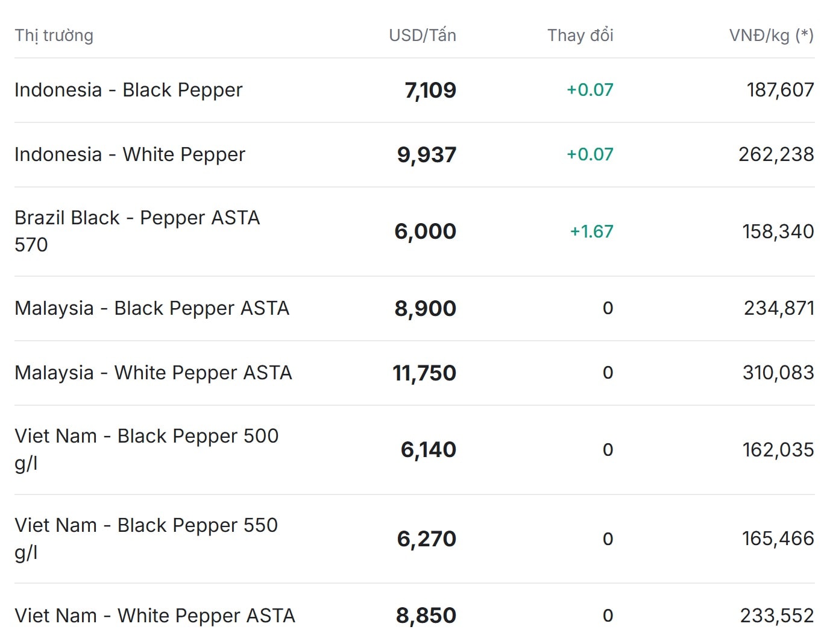Select the Indonesia - Black Pepper row label
The width and height of the screenshot is (827, 644).
(x=128, y=90)
